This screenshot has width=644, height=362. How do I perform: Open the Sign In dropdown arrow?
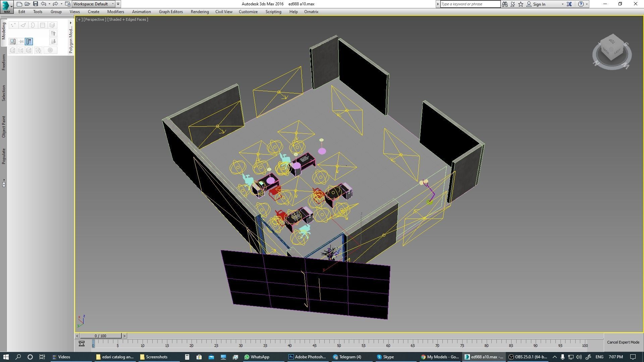pyautogui.click(x=562, y=4)
